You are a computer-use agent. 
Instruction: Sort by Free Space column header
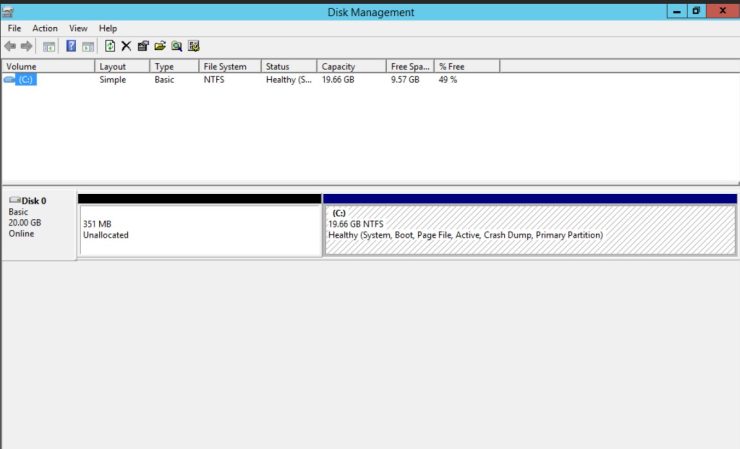[x=410, y=67]
